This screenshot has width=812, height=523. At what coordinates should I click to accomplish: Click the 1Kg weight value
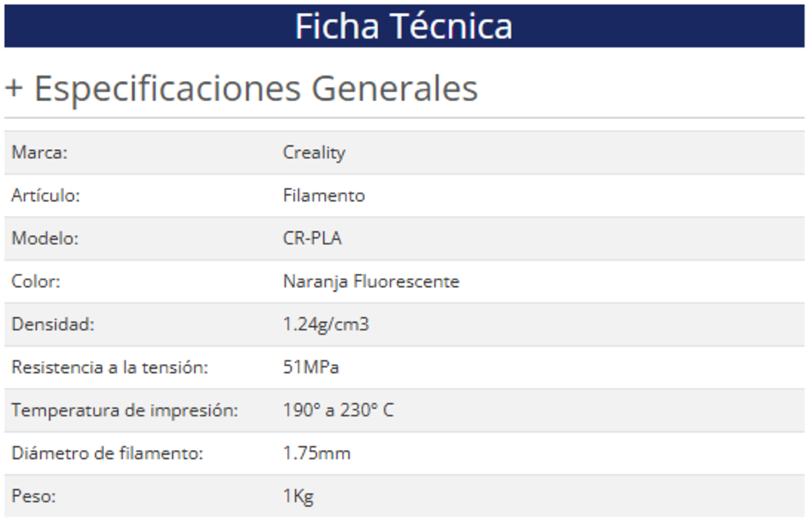click(x=299, y=497)
